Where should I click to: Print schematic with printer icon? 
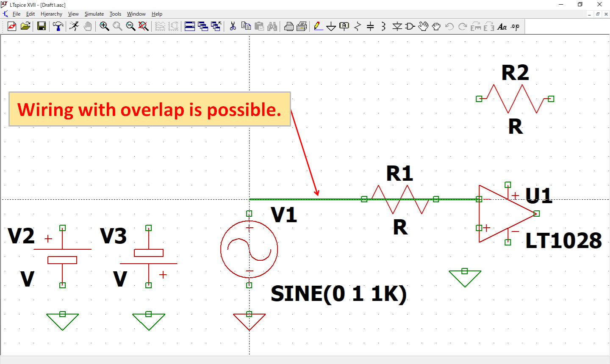pyautogui.click(x=302, y=26)
